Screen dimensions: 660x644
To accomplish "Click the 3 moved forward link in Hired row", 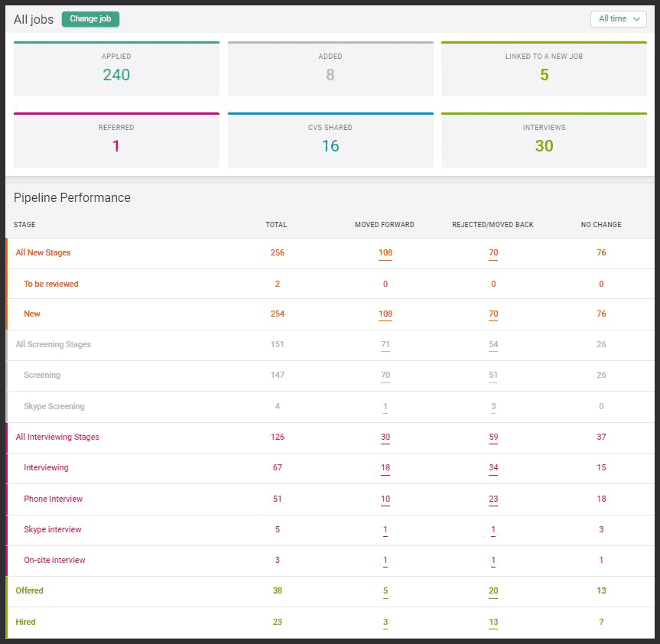I will coord(385,623).
